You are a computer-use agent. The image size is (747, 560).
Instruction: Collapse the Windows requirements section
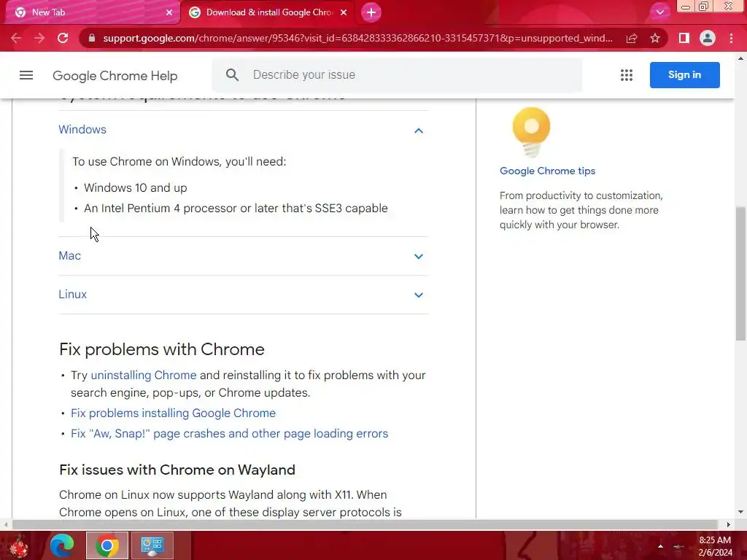(x=418, y=131)
